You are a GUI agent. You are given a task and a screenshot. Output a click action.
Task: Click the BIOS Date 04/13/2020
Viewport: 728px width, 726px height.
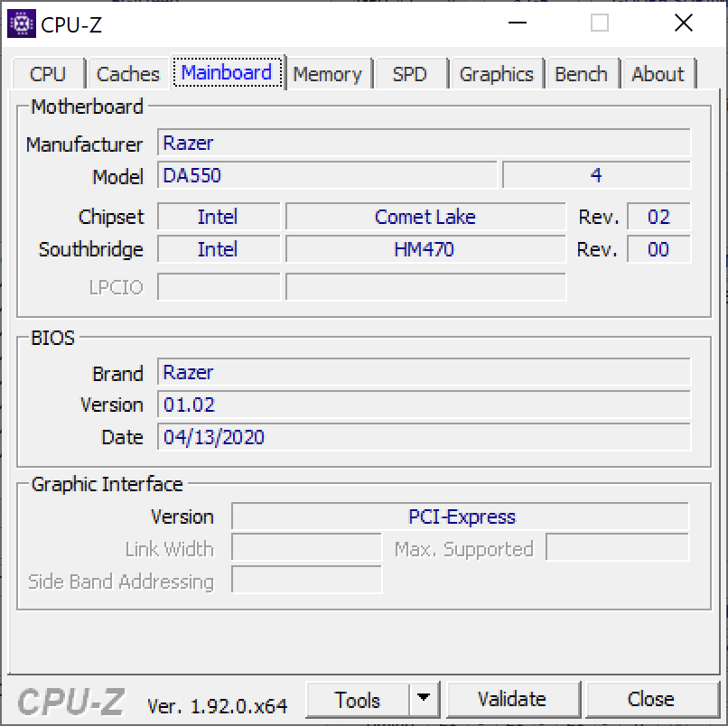pos(424,437)
